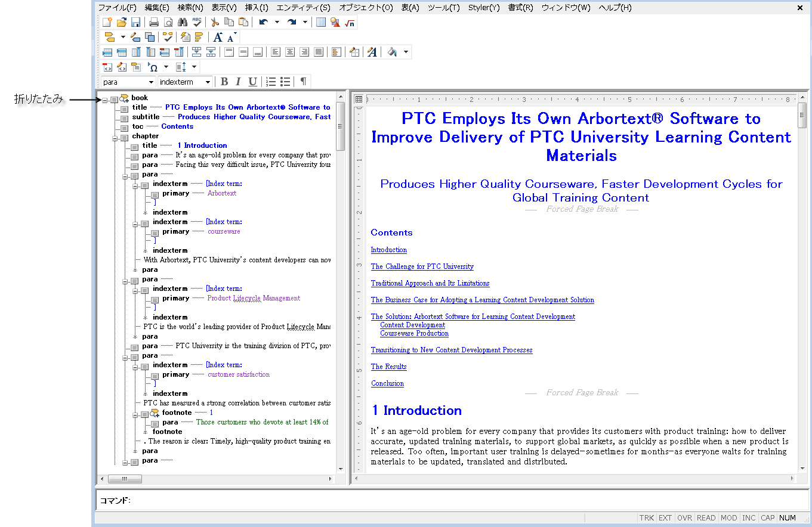Viewport: 812px width, 527px height.
Task: Run the ABC spell check icon
Action: pos(197,22)
